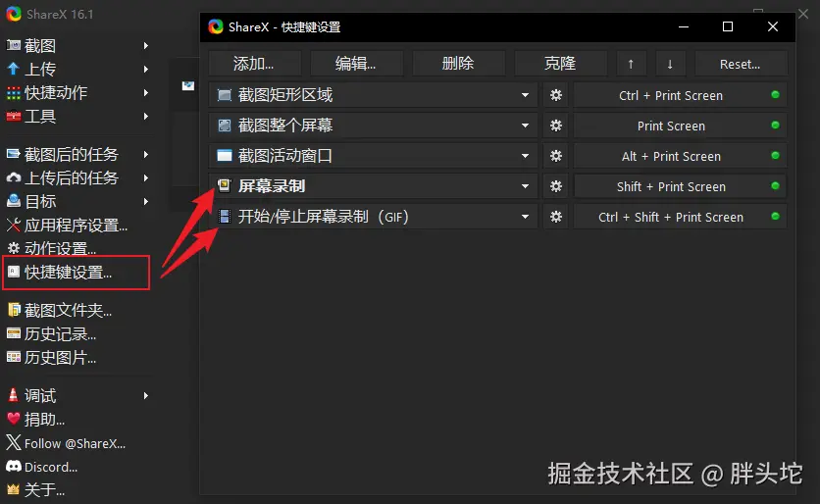Image resolution: width=820 pixels, height=504 pixels.
Task: Toggle green status dot for Ctrl + Print Screen
Action: pyautogui.click(x=775, y=95)
